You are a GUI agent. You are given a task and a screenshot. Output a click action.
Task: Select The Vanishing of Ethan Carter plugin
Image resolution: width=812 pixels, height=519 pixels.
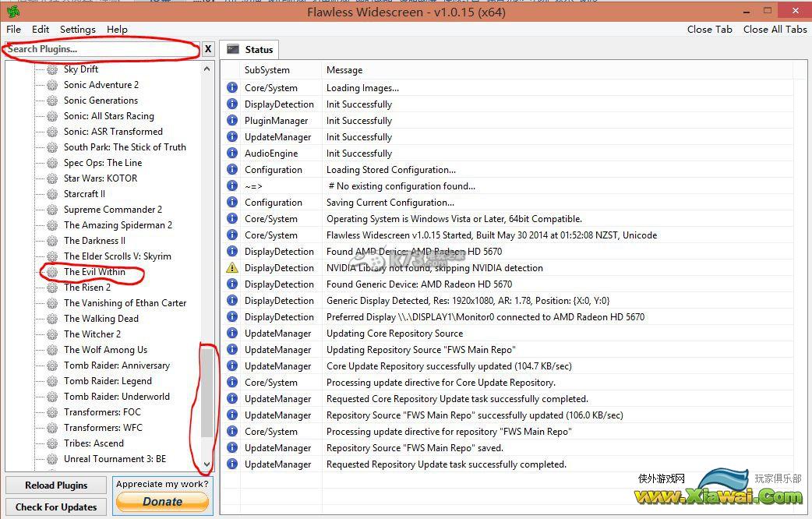pyautogui.click(x=125, y=303)
